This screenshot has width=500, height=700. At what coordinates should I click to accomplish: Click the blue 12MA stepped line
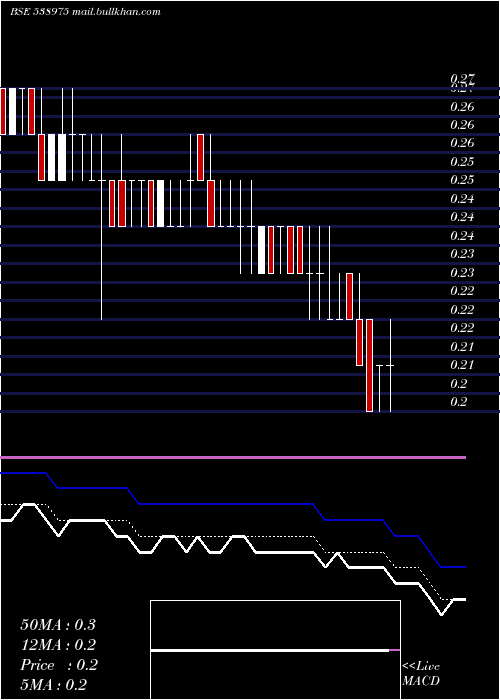coord(233,504)
